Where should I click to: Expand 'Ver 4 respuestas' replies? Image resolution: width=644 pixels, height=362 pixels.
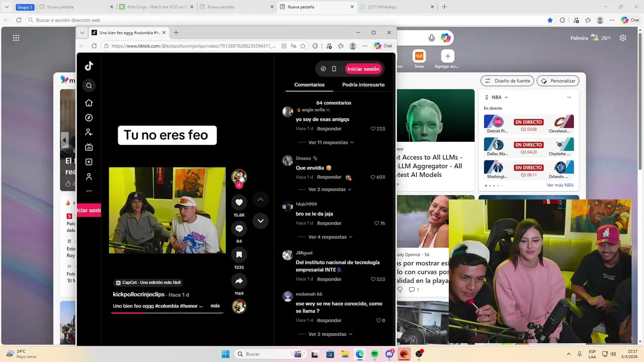pos(331,237)
